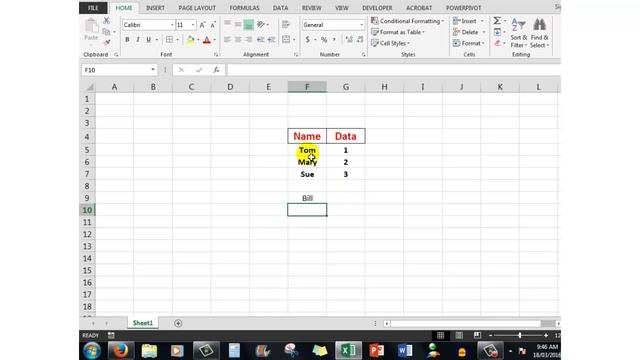640x360 pixels.
Task: Open the Font dialog launcher
Action: 216,54
